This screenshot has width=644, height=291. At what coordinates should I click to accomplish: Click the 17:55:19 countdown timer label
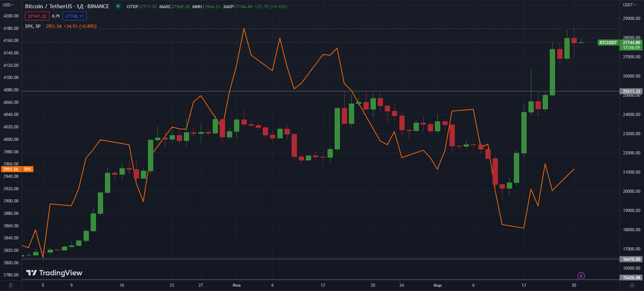pos(631,48)
